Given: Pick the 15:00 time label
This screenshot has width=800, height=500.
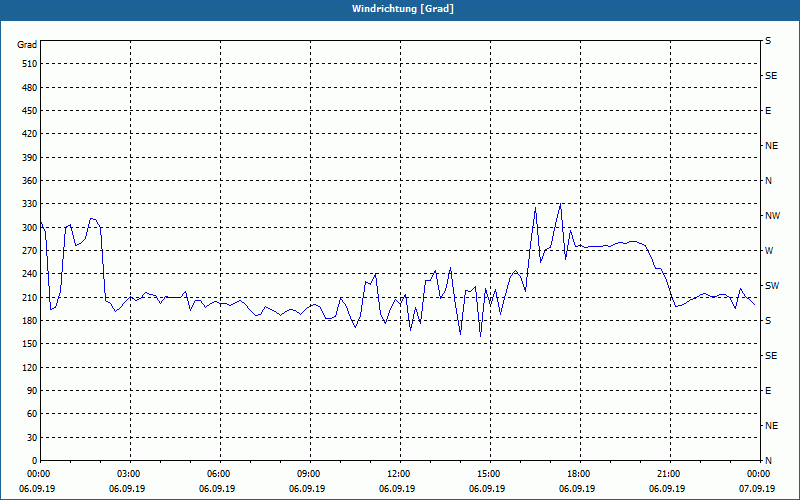Looking at the screenshot, I should [x=489, y=474].
